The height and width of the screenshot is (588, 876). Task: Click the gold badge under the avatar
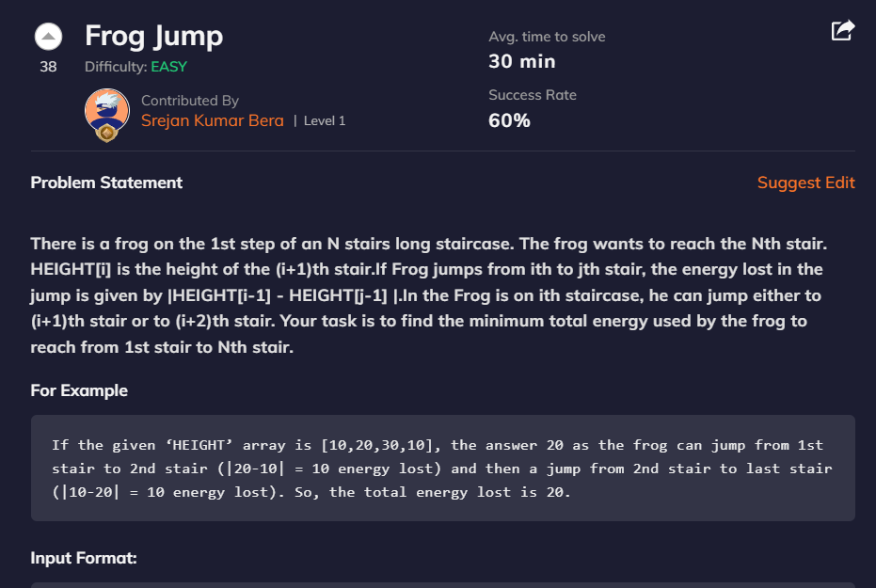pyautogui.click(x=106, y=134)
